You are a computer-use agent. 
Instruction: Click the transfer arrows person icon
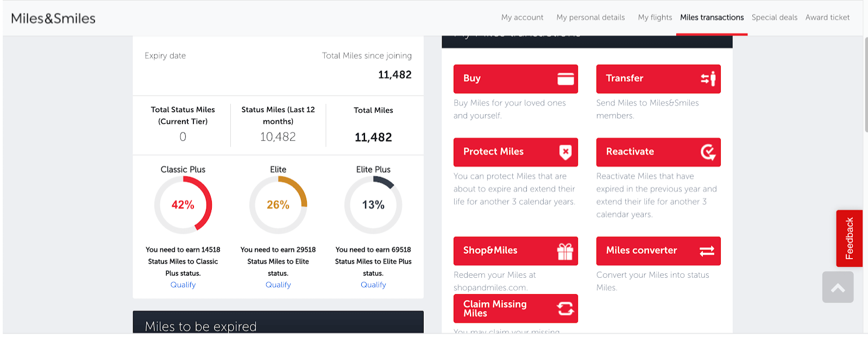[x=708, y=79]
